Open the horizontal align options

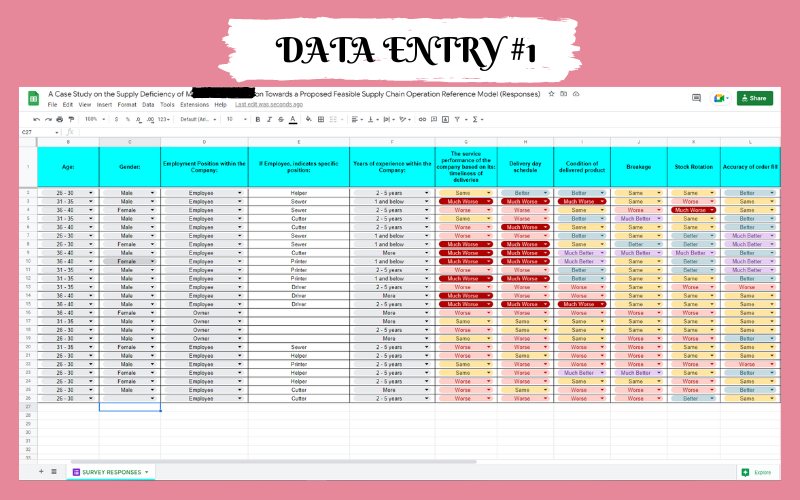tap(356, 119)
